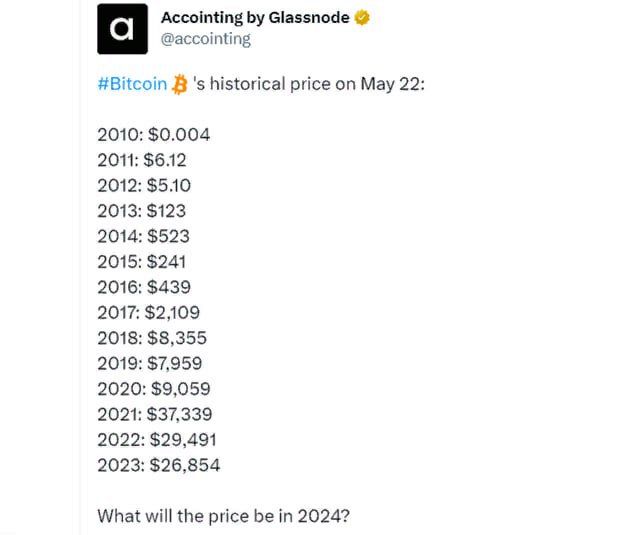The image size is (640, 535).
Task: Click the 2022: $29,491 line
Action: tap(157, 439)
